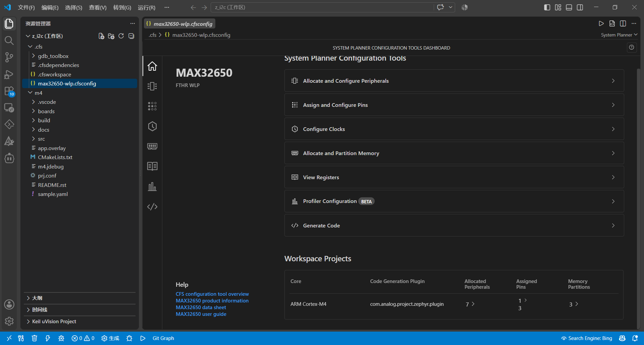Open the 文件(F) menu
The width and height of the screenshot is (644, 345).
[x=26, y=7]
